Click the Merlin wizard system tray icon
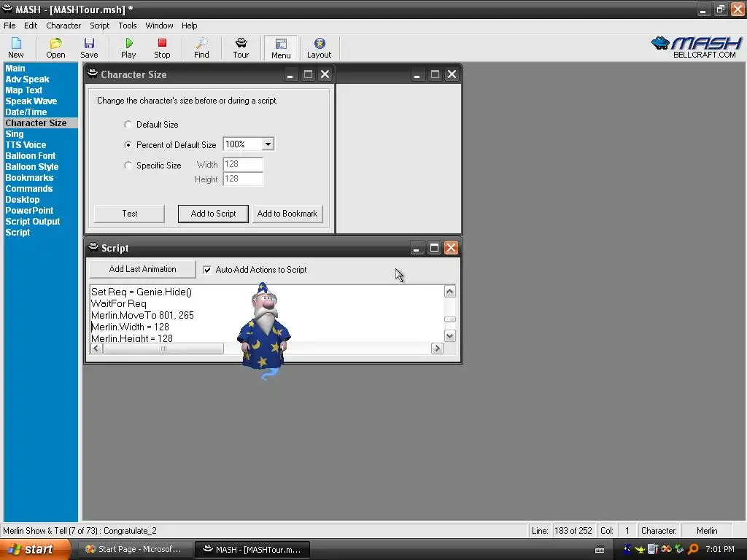 [x=627, y=549]
